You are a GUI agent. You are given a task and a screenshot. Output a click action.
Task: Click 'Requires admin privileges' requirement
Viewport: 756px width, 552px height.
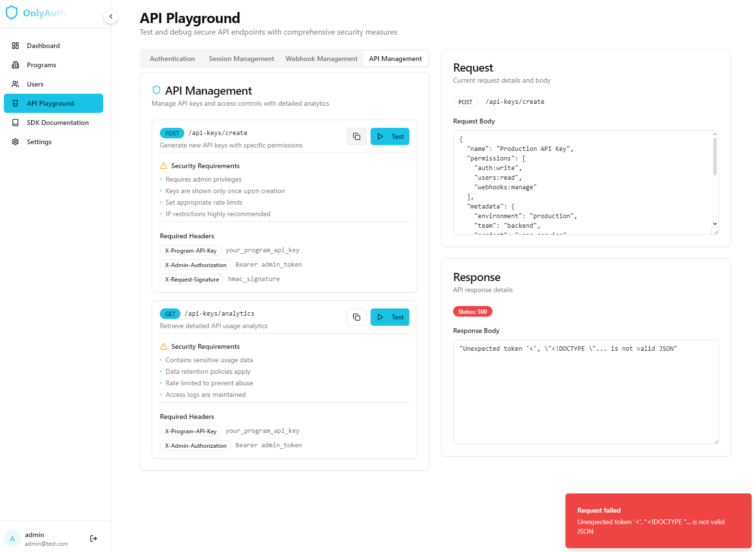(204, 179)
